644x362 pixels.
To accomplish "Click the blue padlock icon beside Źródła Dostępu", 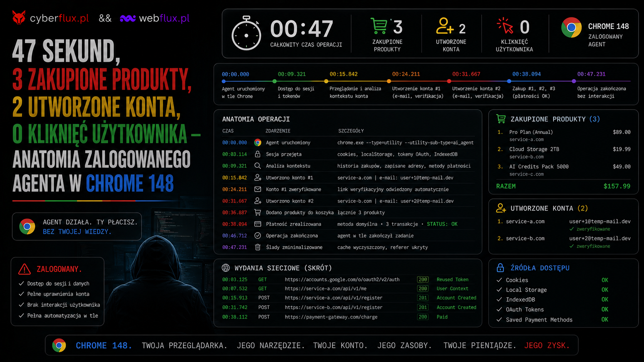I will tap(500, 268).
